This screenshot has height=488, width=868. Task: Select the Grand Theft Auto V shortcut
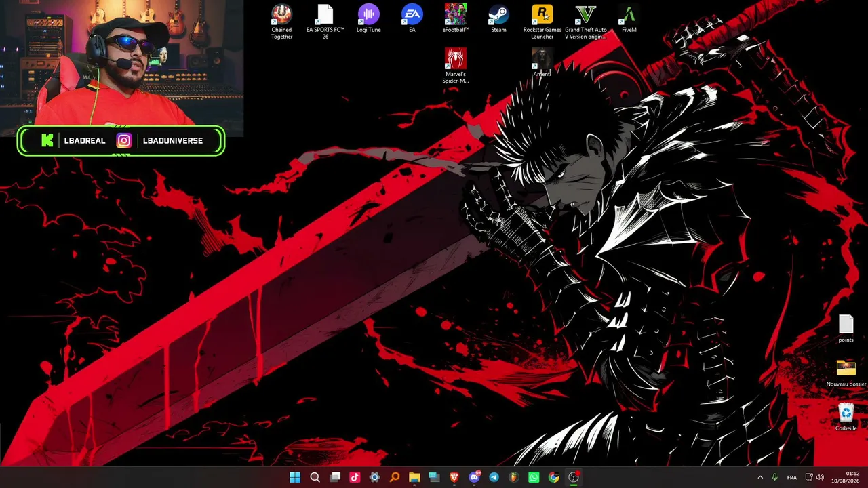pyautogui.click(x=585, y=22)
